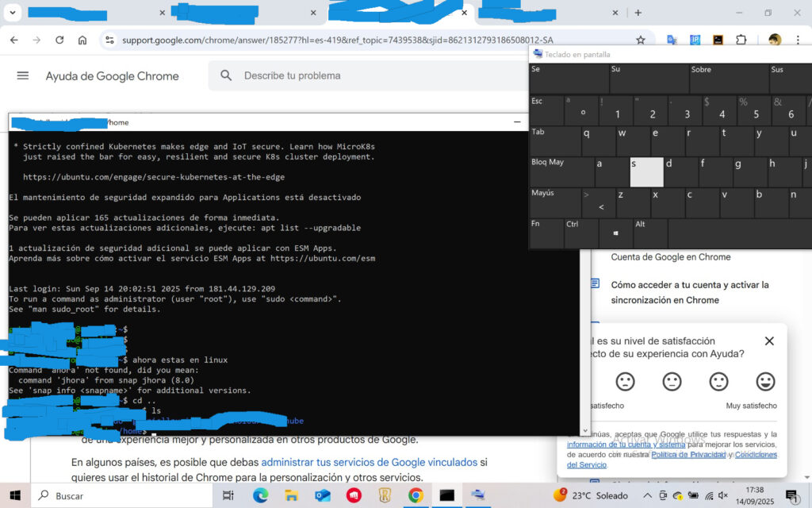Open the información de tu cuenta y sistema link
Viewport: 812px width, 508px height.
(626, 444)
